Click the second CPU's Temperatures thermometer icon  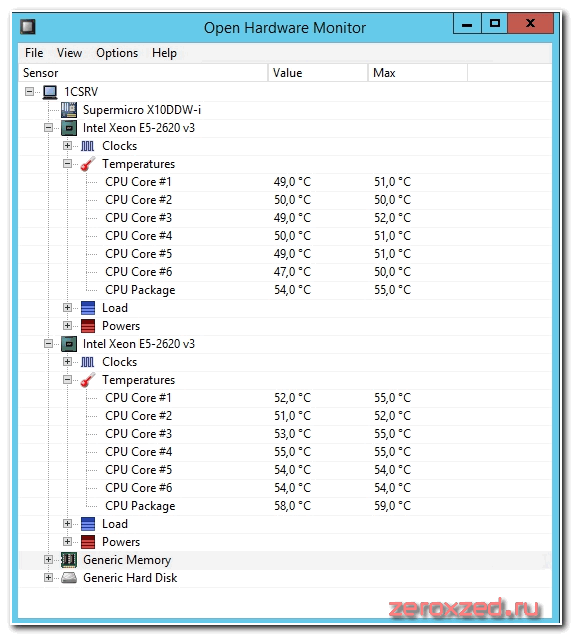[88, 380]
